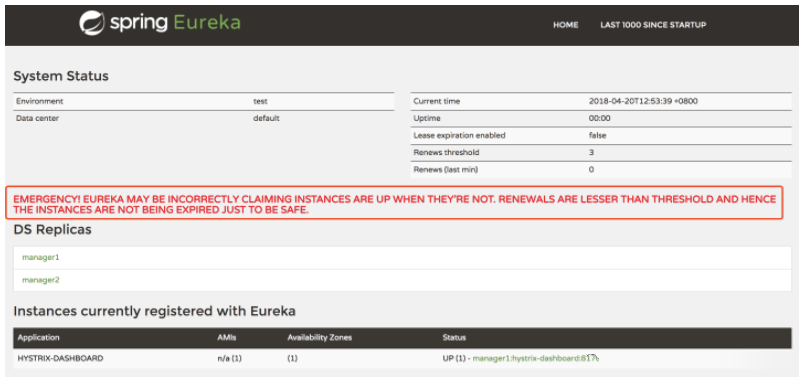Select the uptime value 00:00
The height and width of the screenshot is (385, 810).
click(599, 118)
